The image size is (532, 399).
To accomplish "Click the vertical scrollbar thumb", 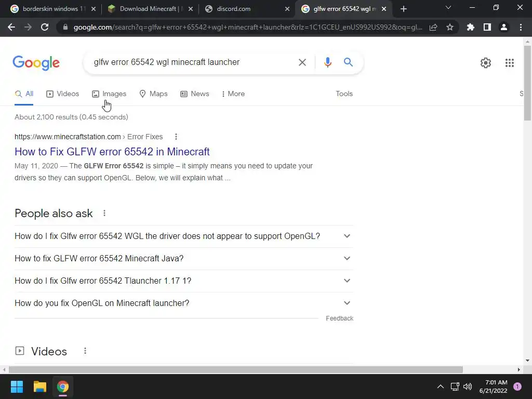I will (x=527, y=83).
